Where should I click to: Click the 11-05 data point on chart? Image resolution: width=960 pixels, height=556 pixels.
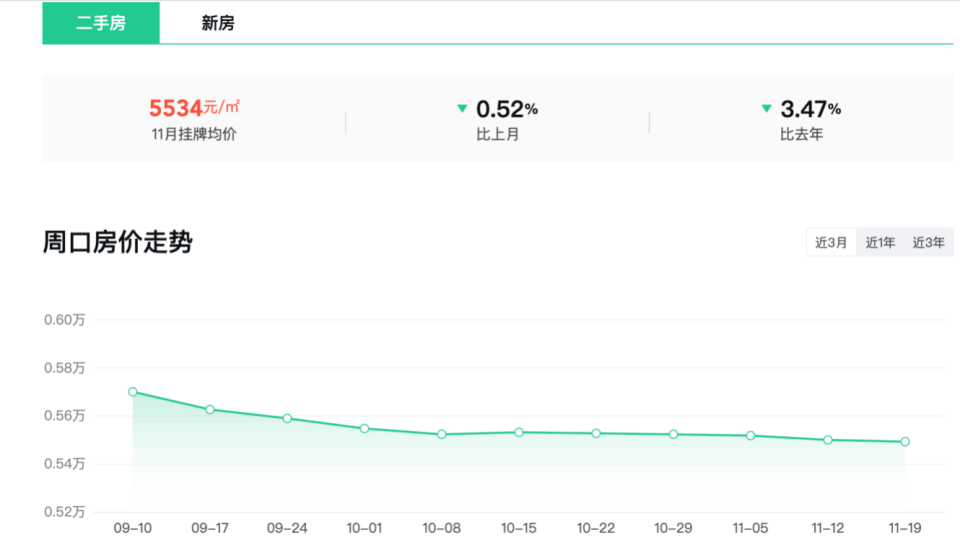tap(750, 435)
